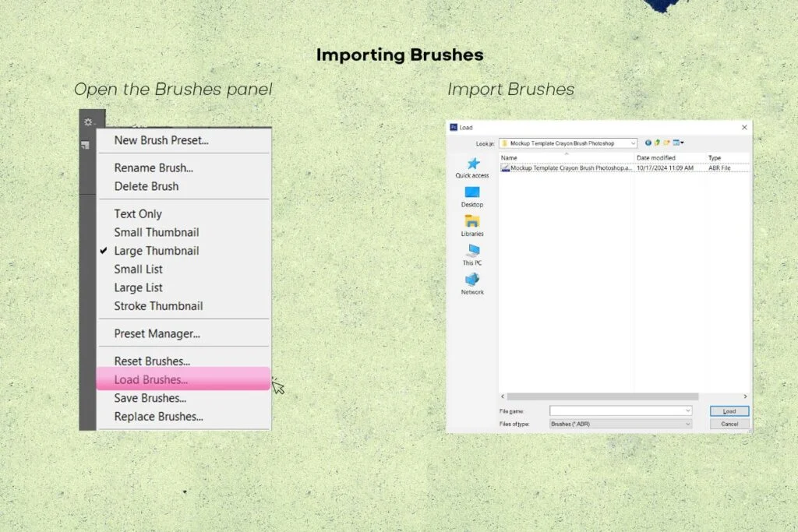Expand the Files of type dropdown
798x532 pixels.
(x=687, y=424)
